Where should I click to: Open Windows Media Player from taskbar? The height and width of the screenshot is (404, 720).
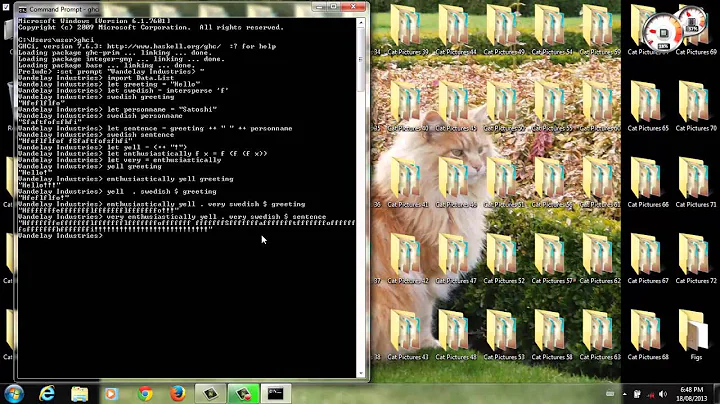point(112,394)
